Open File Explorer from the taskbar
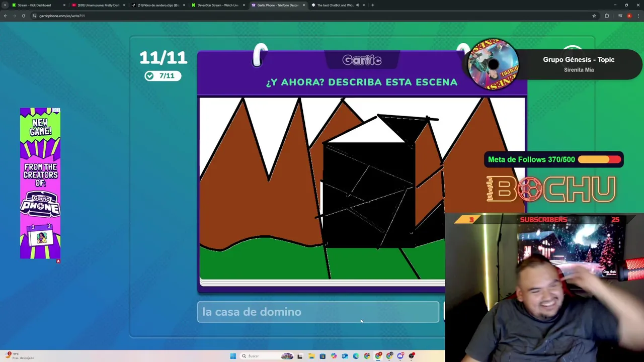This screenshot has width=644, height=362. pos(311,356)
